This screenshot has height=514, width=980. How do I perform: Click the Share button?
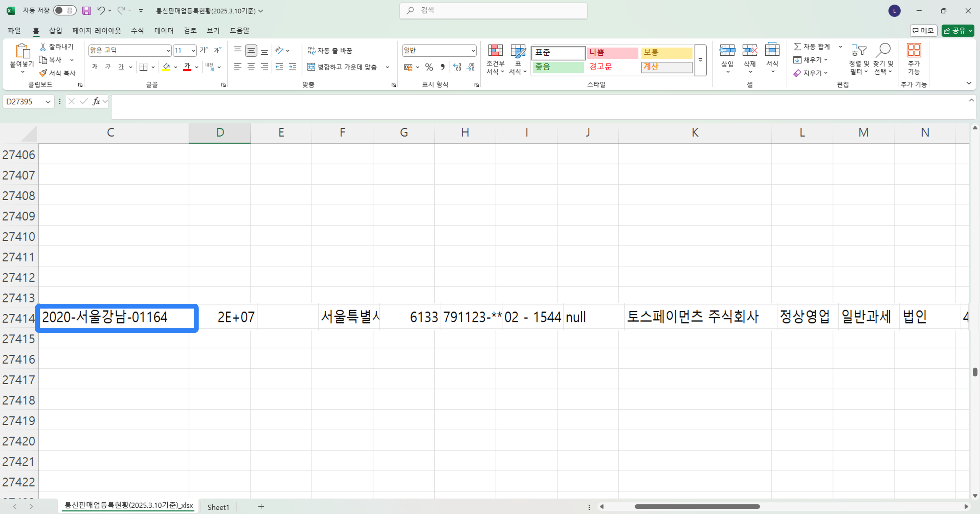pos(955,30)
